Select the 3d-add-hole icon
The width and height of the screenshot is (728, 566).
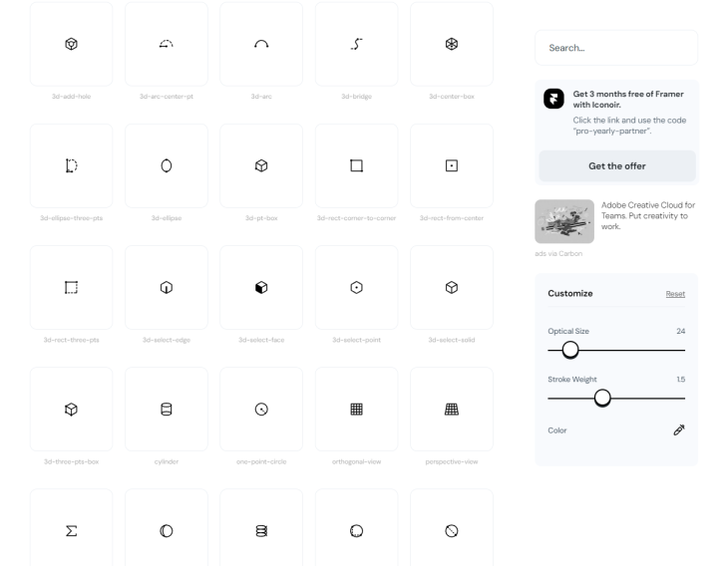(x=71, y=44)
